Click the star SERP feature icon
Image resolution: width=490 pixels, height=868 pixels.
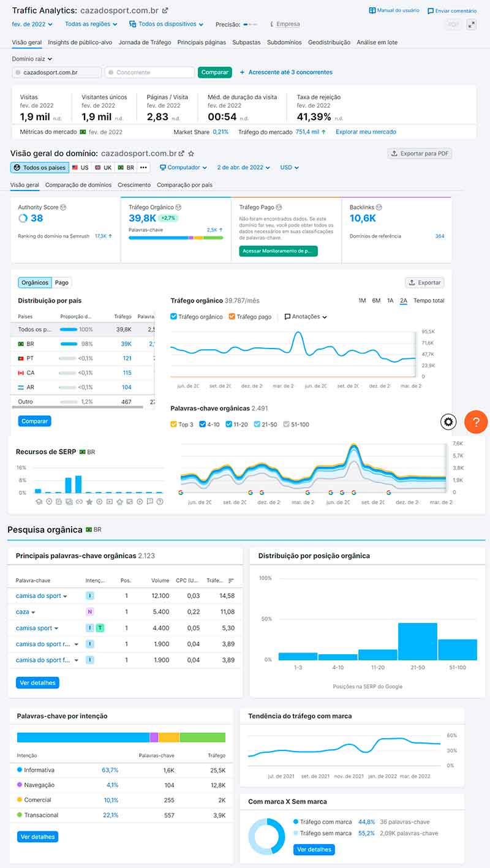(89, 502)
